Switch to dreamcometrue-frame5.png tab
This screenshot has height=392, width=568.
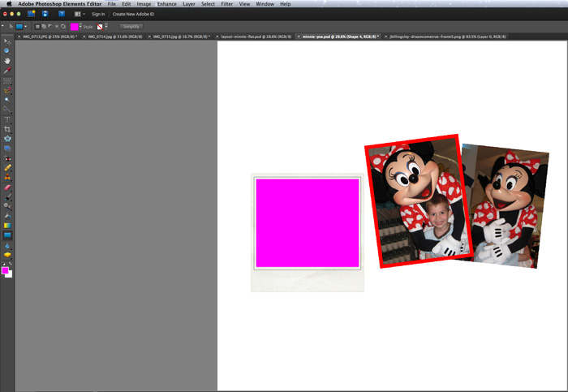click(x=446, y=37)
